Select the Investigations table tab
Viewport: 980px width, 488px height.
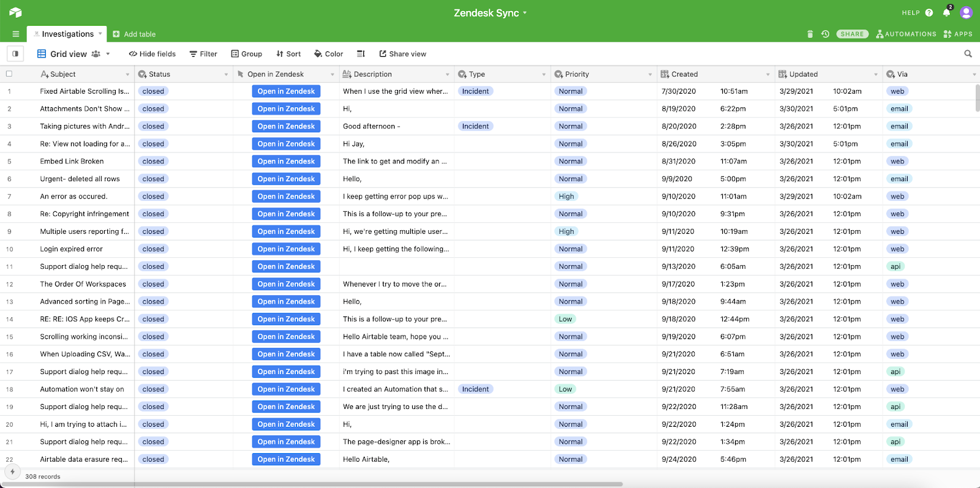point(67,34)
